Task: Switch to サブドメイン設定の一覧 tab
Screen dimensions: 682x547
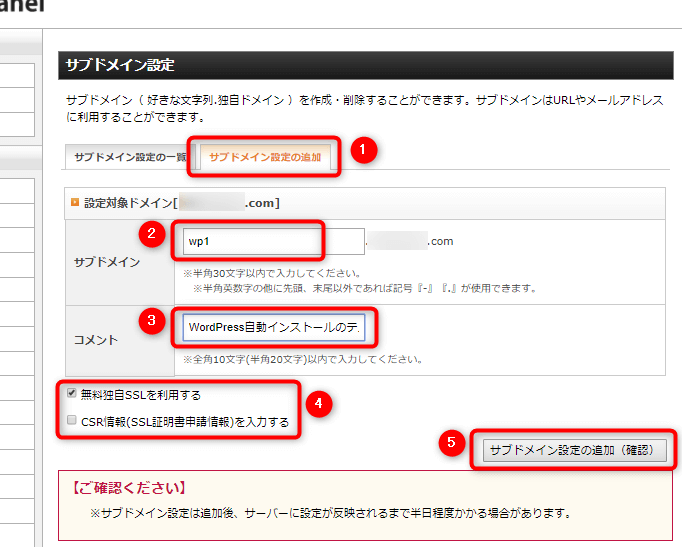Action: click(x=129, y=158)
